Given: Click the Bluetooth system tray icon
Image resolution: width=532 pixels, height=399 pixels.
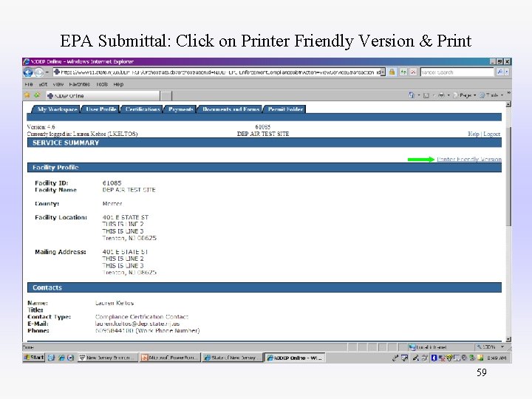Looking at the screenshot, I should [x=434, y=358].
